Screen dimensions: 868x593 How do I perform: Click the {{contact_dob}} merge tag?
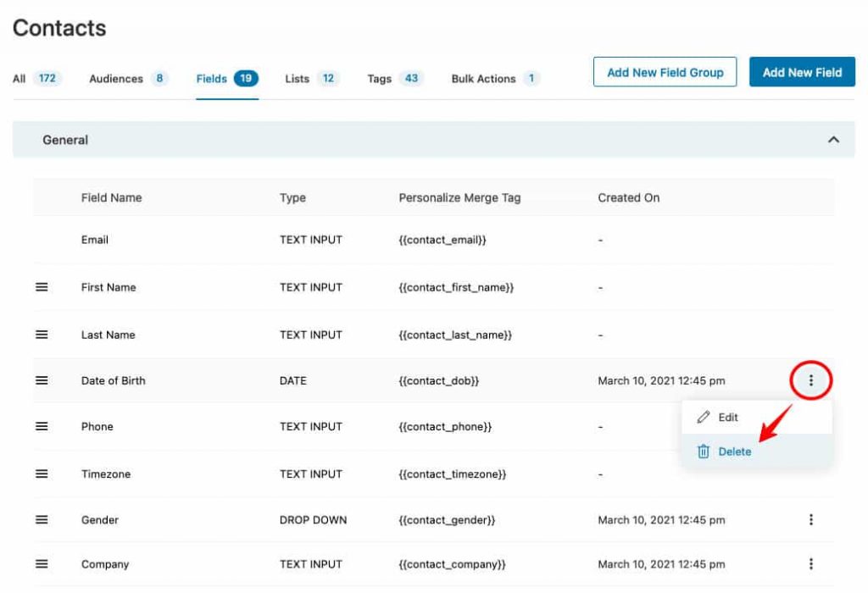[438, 380]
